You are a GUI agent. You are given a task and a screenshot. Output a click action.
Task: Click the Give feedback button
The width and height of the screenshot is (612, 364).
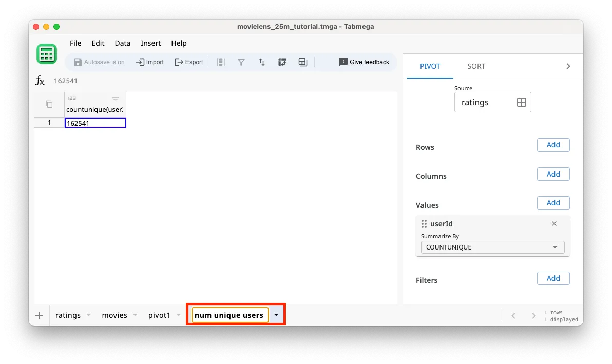pos(364,62)
